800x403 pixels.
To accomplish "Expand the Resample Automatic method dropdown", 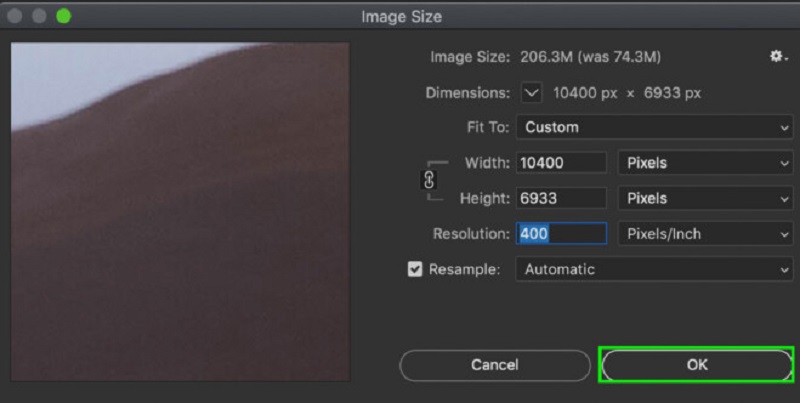I will pyautogui.click(x=655, y=269).
